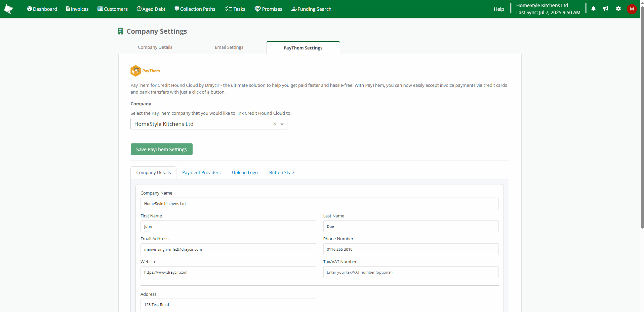Switch to the main Company Details tab
Image resolution: width=644 pixels, height=312 pixels.
155,47
